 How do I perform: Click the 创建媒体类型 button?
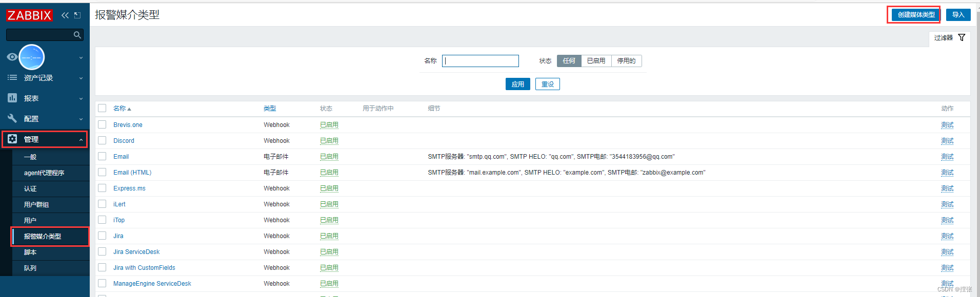916,15
